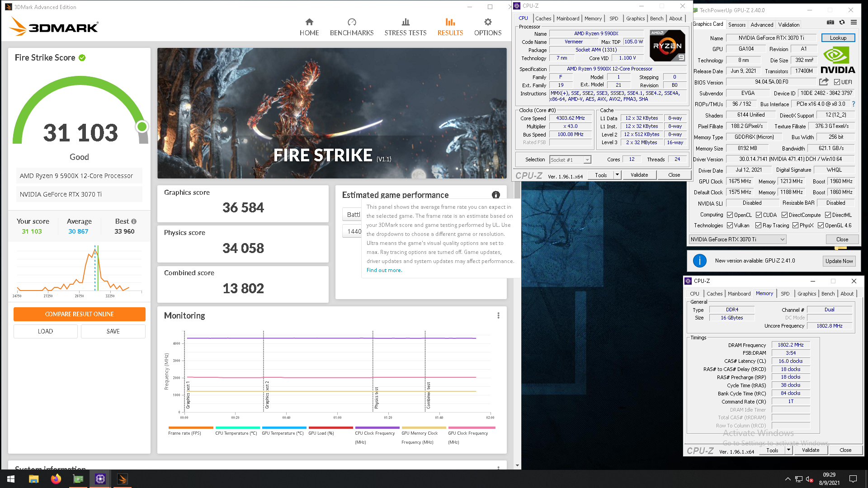
Task: Click Update Now in the GPU-Z notification
Action: click(x=839, y=261)
